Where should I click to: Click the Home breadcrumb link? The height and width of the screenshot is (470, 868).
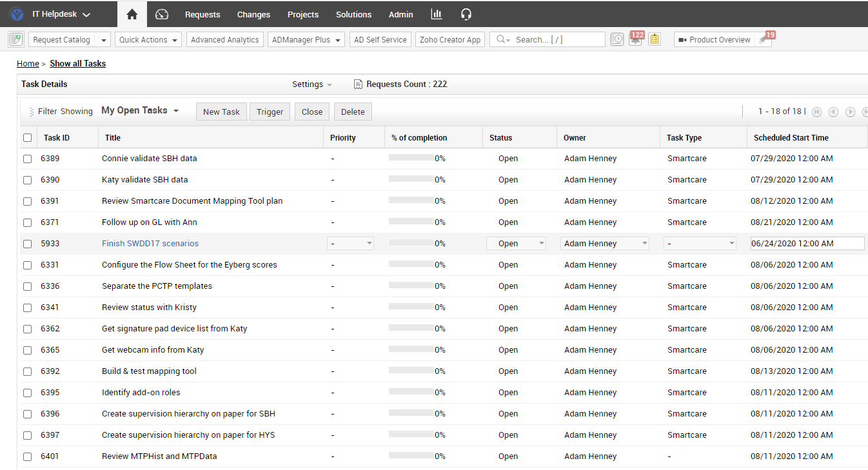[28, 63]
